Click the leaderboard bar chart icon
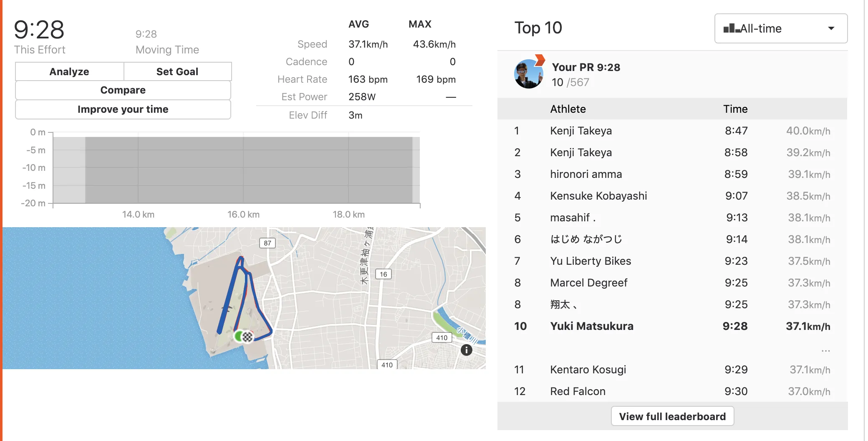868x441 pixels. click(x=731, y=28)
